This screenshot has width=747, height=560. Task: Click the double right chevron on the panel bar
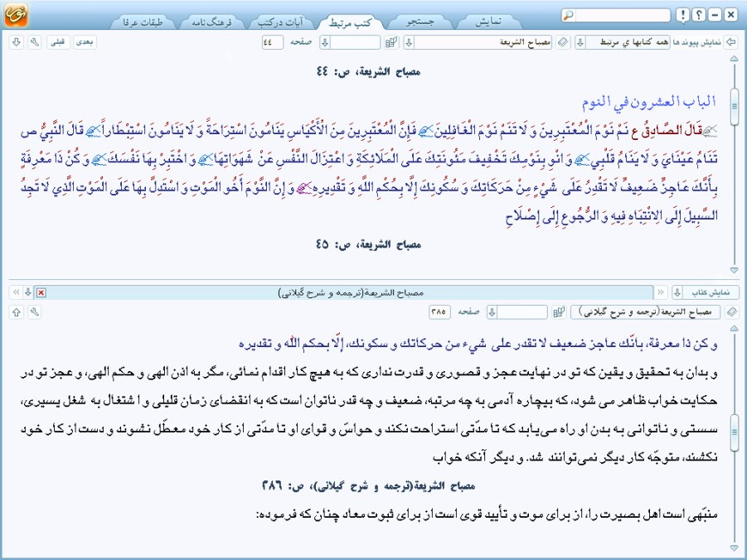coord(661,292)
